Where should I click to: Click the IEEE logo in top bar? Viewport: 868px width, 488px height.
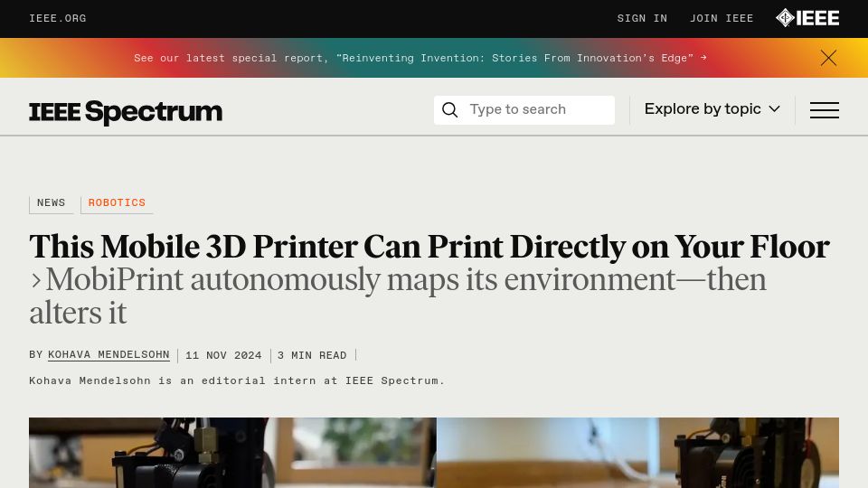tap(807, 18)
